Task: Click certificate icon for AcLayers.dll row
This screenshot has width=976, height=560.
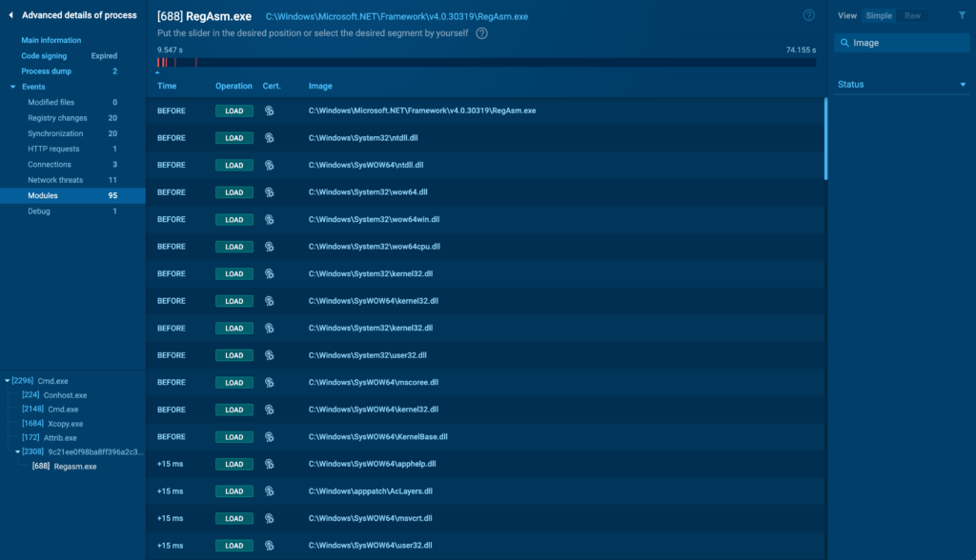Action: tap(270, 490)
